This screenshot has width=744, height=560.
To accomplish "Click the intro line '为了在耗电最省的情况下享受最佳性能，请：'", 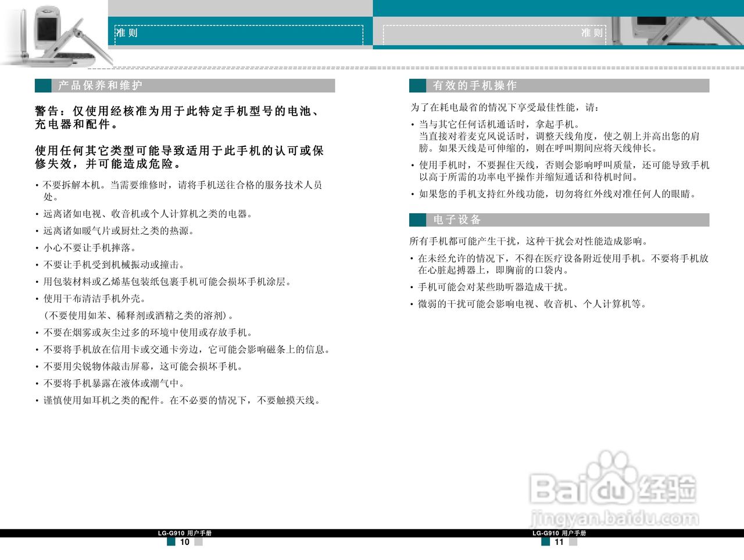I will tap(506, 107).
